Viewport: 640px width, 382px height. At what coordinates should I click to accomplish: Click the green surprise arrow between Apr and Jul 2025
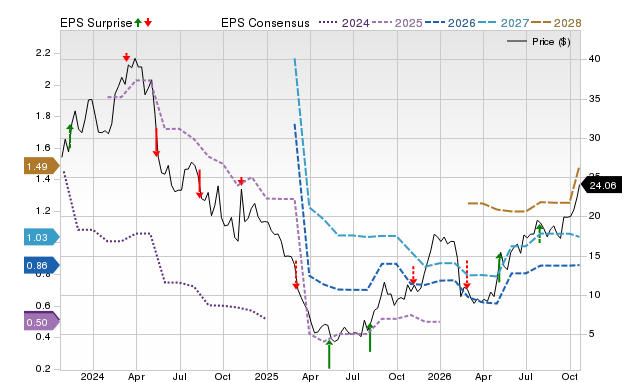click(x=329, y=354)
